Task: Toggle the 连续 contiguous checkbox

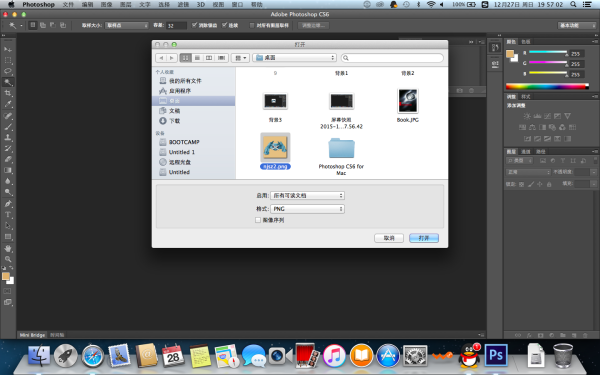Action: coord(225,25)
